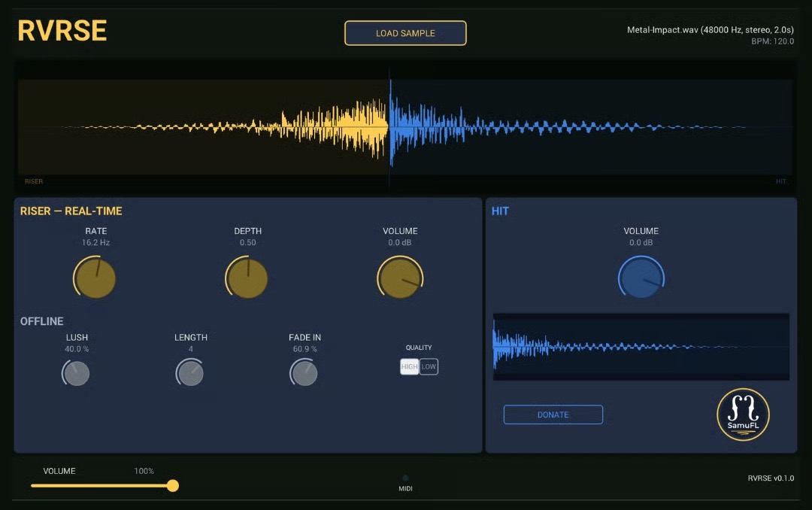Click the riser DEPTH knob
The height and width of the screenshot is (510, 812).
tap(247, 278)
